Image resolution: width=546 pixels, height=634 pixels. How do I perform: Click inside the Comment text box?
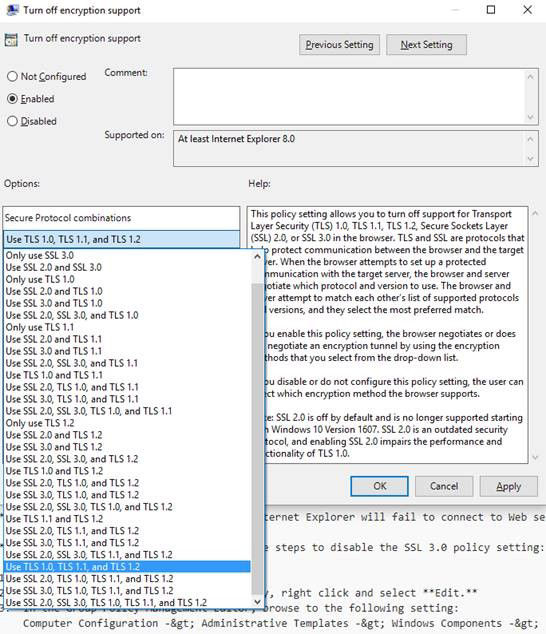(349, 97)
